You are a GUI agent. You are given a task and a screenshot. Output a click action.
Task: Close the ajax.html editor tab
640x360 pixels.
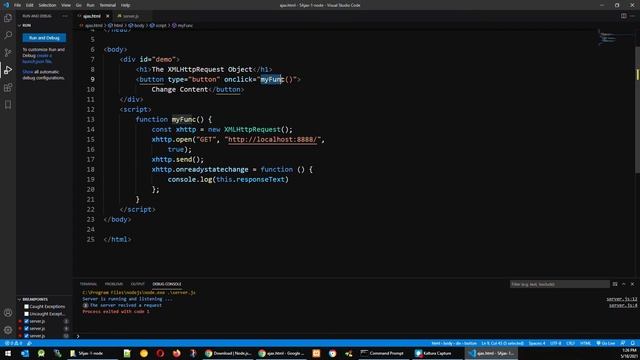(x=107, y=16)
